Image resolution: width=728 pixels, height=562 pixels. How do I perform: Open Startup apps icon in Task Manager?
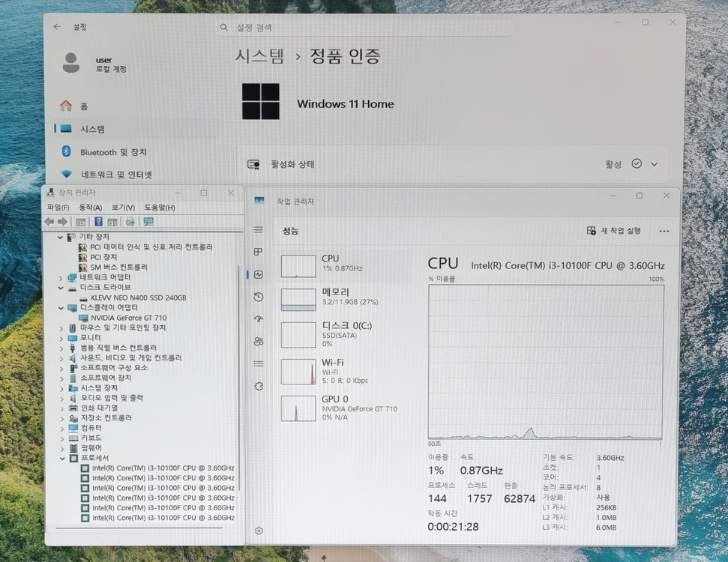259,318
